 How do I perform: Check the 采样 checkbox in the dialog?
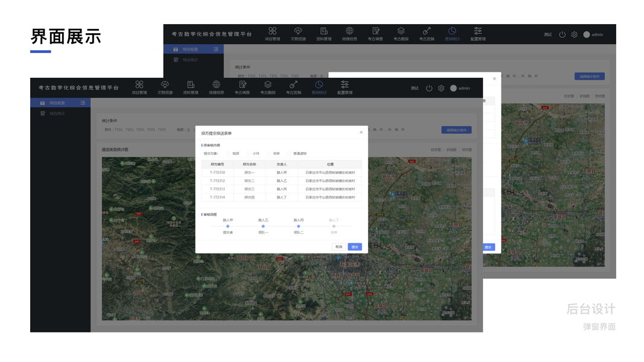point(269,153)
